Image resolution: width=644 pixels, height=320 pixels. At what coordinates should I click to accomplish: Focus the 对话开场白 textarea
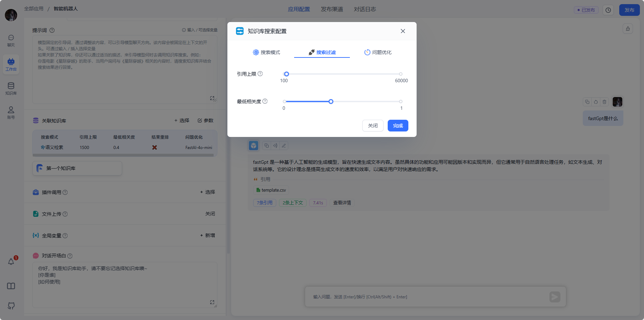[125, 285]
